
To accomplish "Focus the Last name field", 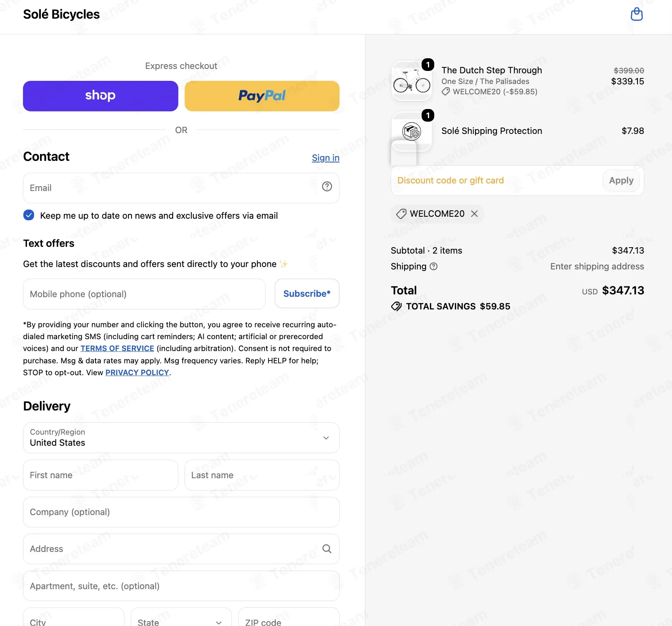I will 262,475.
